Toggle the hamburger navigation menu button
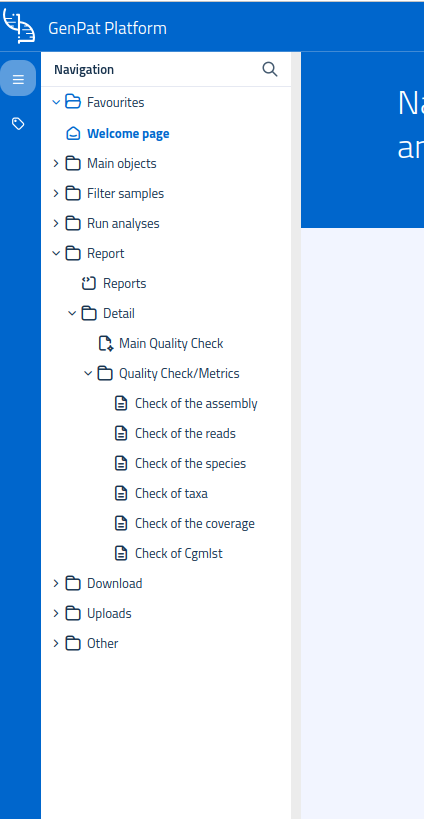 pyautogui.click(x=18, y=78)
